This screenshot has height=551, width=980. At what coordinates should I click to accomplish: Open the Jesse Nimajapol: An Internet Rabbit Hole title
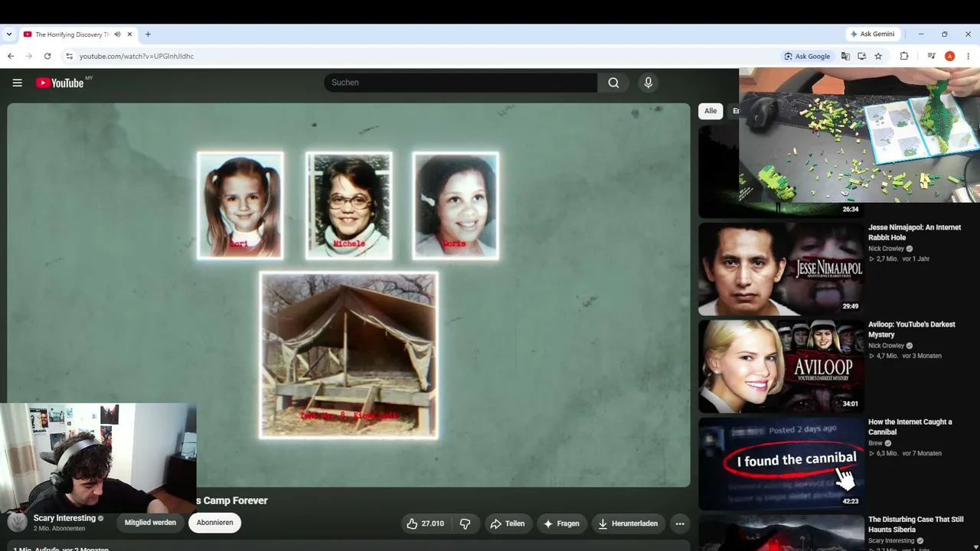point(914,233)
